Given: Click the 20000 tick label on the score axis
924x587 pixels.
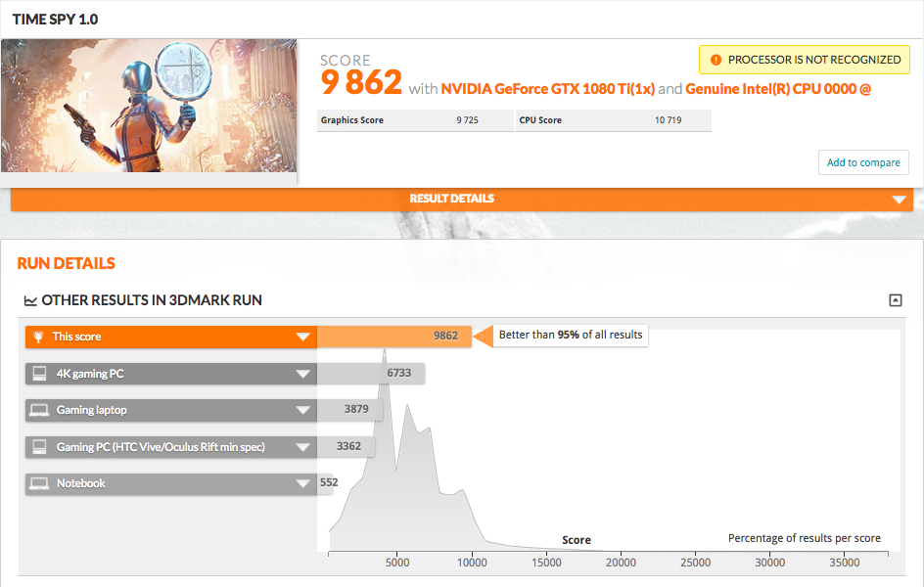Looking at the screenshot, I should [622, 563].
